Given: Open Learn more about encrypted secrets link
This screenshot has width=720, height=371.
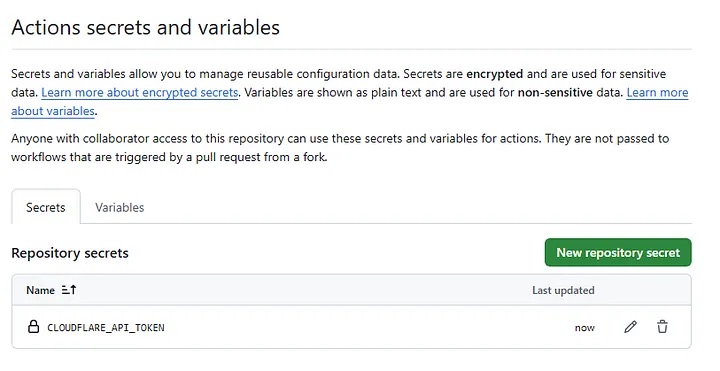Looking at the screenshot, I should pos(140,93).
